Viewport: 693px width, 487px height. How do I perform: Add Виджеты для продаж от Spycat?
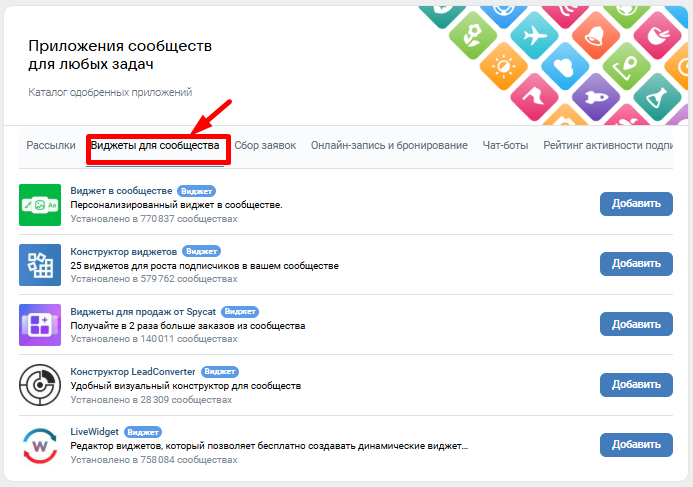[636, 325]
